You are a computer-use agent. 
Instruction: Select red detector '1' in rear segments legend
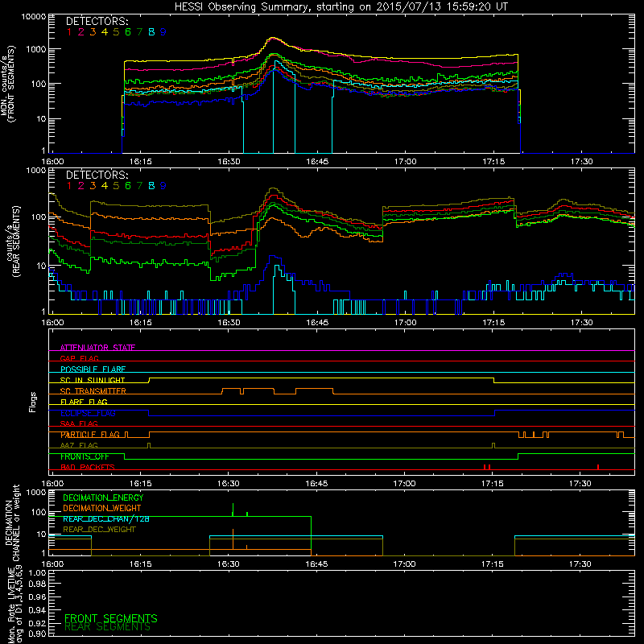pyautogui.click(x=69, y=186)
